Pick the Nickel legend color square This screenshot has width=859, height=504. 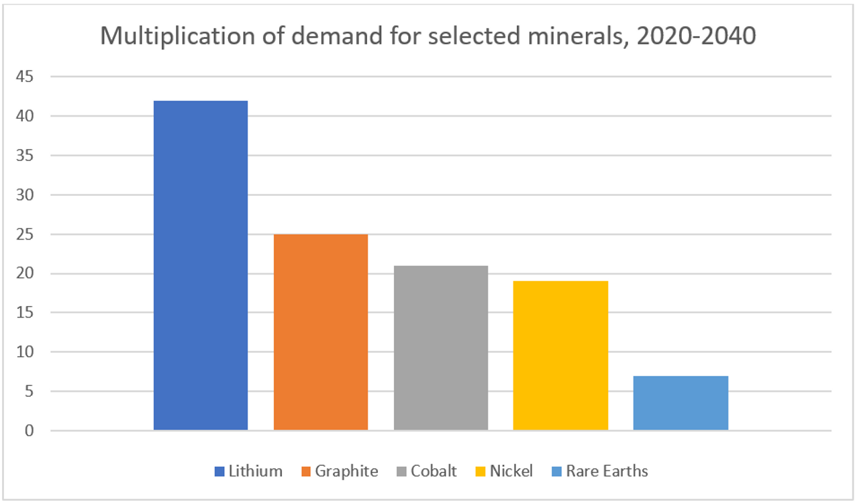click(481, 472)
